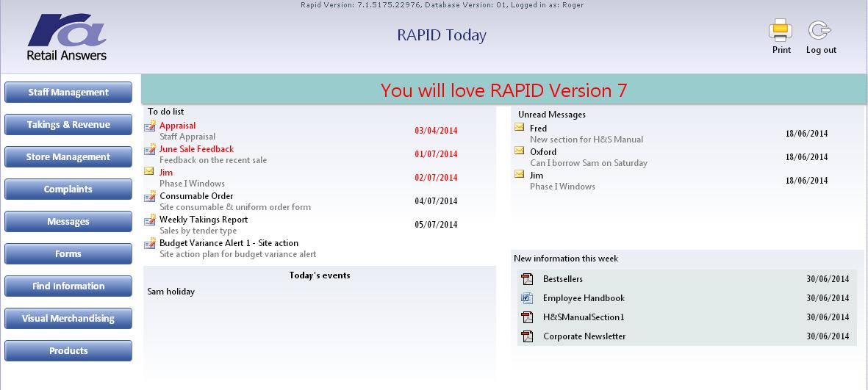Click the form icon beside Weekly Takings Report
This screenshot has width=868, height=390.
(149, 220)
